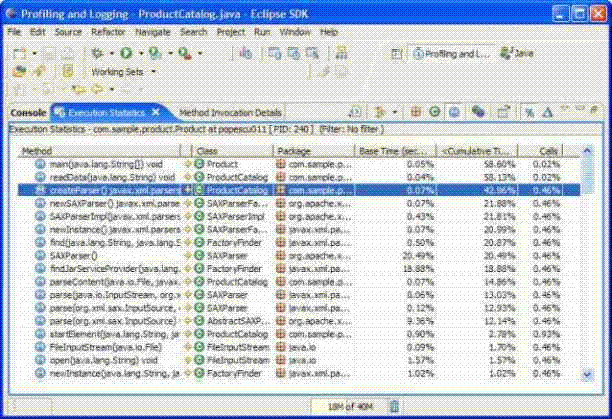This screenshot has width=612, height=419.
Task: Click the Debug bug icon in the toolbar
Action: [97, 53]
